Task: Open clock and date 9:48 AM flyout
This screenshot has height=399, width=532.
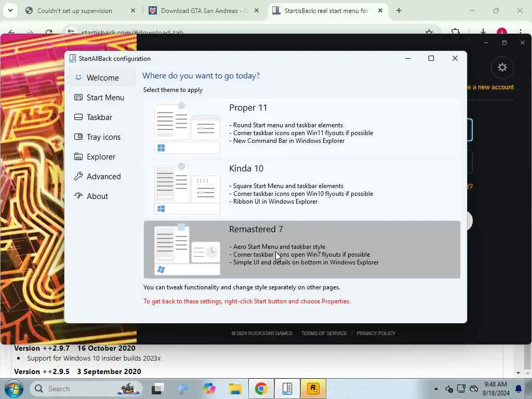Action: coord(496,389)
